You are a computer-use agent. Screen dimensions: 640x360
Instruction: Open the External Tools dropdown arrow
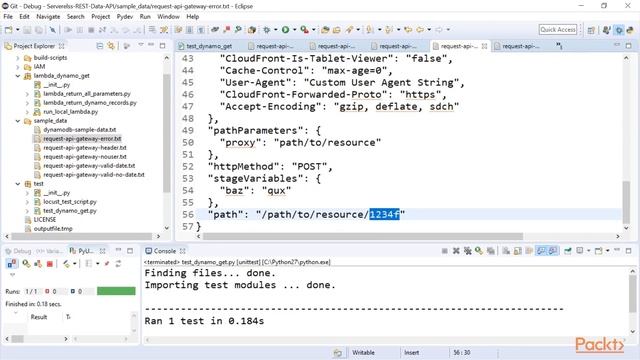coord(313,30)
